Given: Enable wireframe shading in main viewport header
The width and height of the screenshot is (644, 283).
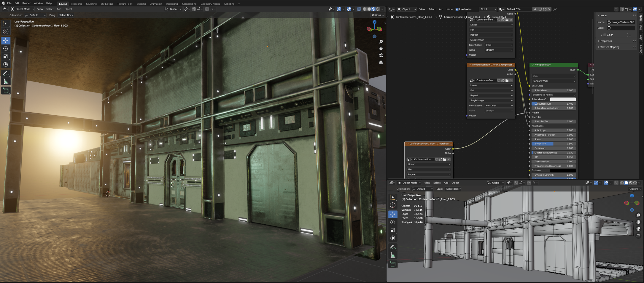Looking at the screenshot, I should tap(365, 9).
